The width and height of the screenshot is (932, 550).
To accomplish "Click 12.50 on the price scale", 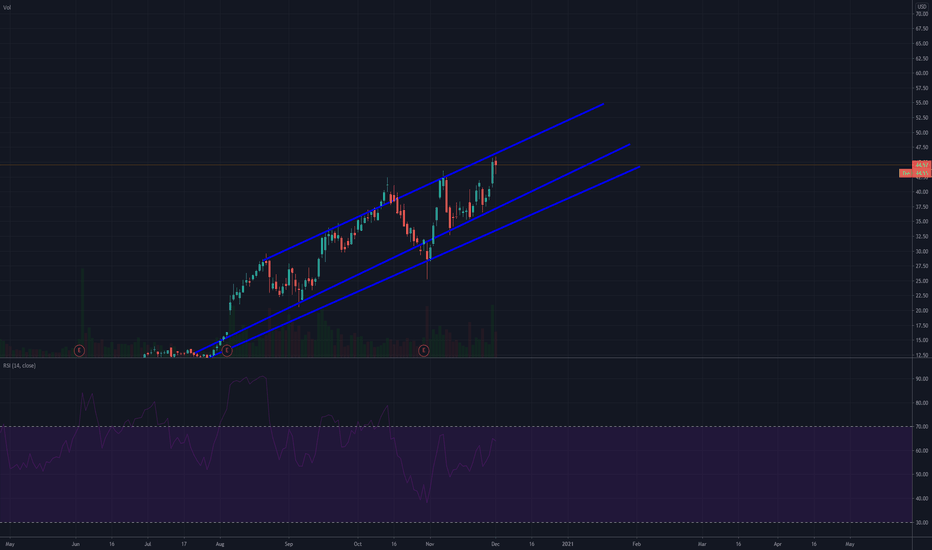I will 922,356.
